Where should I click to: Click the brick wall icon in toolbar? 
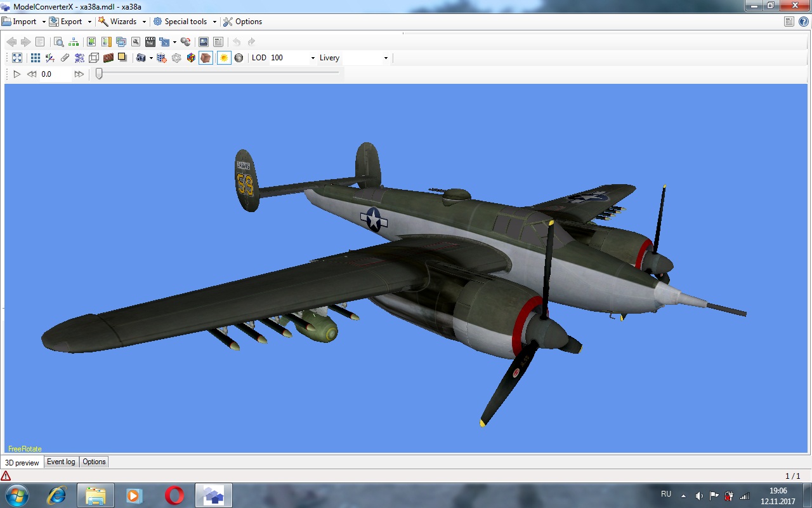108,58
